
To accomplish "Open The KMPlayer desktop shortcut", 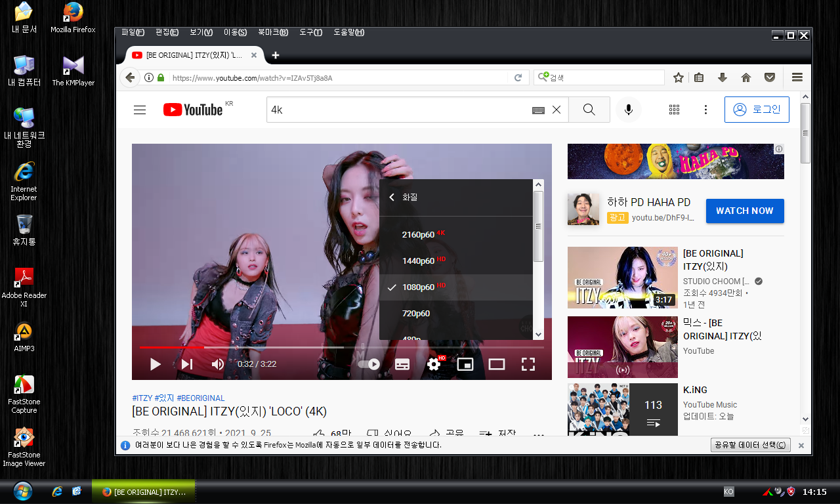I will point(73,72).
